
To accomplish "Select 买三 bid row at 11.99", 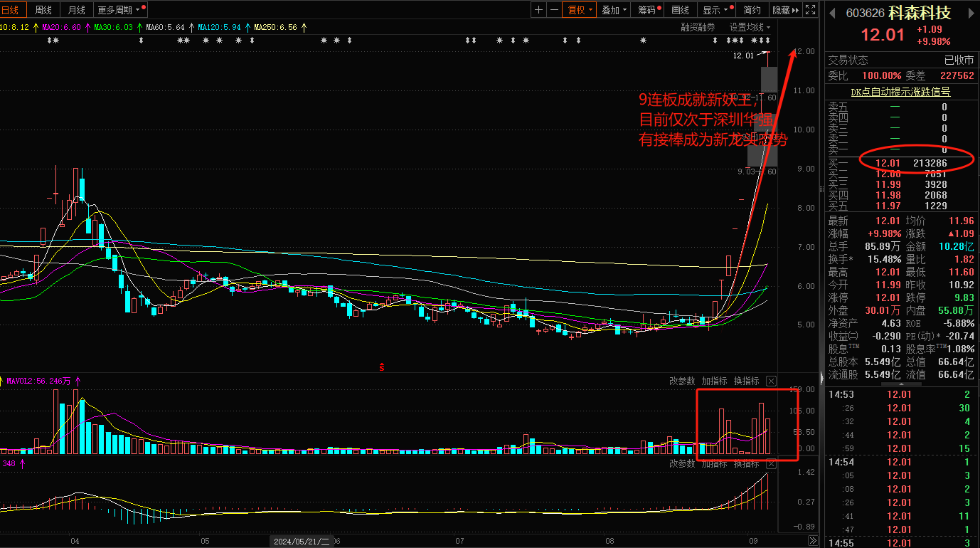I will click(x=900, y=184).
